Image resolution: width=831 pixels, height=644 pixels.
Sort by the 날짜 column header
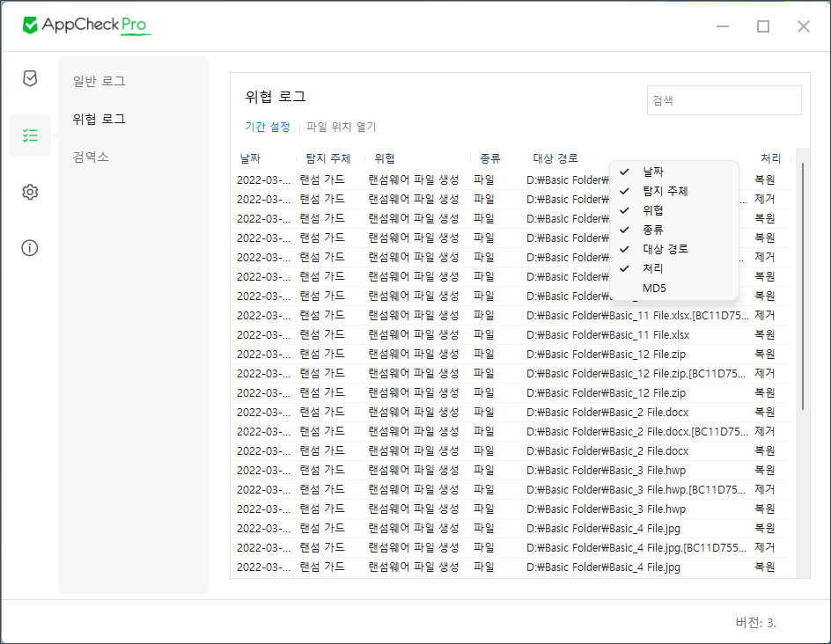click(250, 158)
